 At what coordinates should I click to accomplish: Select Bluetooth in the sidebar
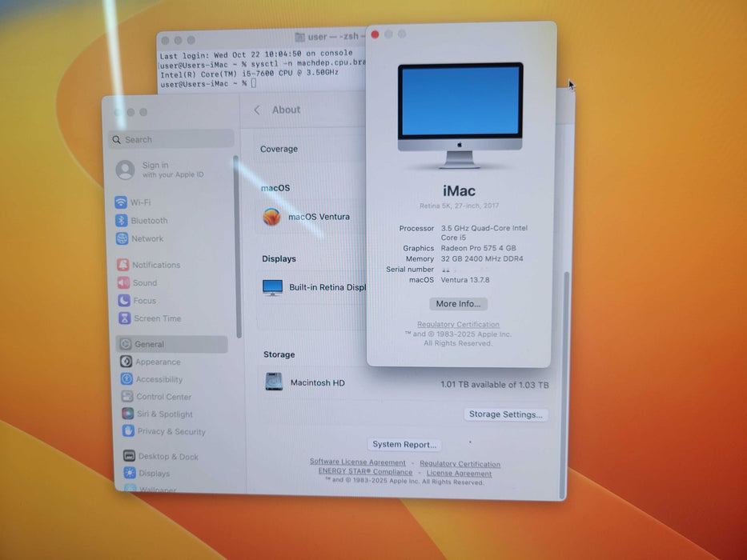148,221
